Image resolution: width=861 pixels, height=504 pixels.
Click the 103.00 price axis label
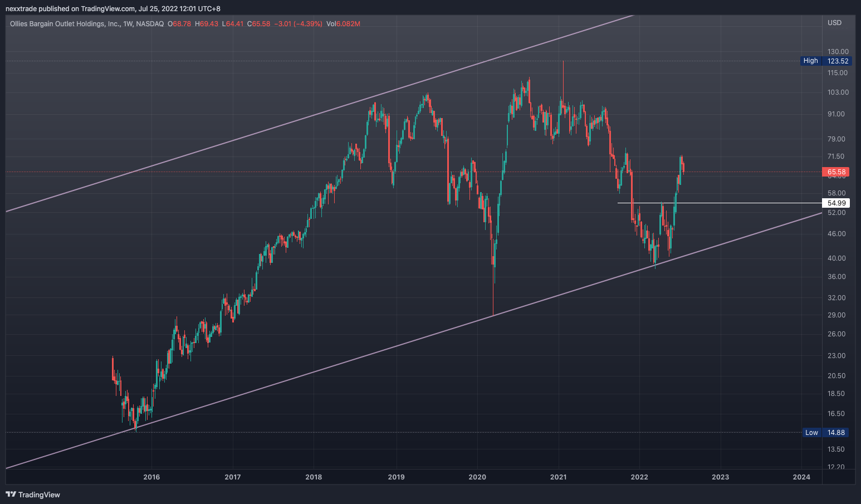point(838,92)
